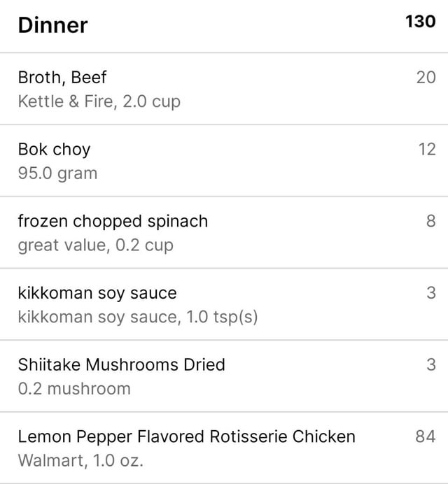The width and height of the screenshot is (448, 484).
Task: Select the Bok choy food item
Action: (224, 160)
